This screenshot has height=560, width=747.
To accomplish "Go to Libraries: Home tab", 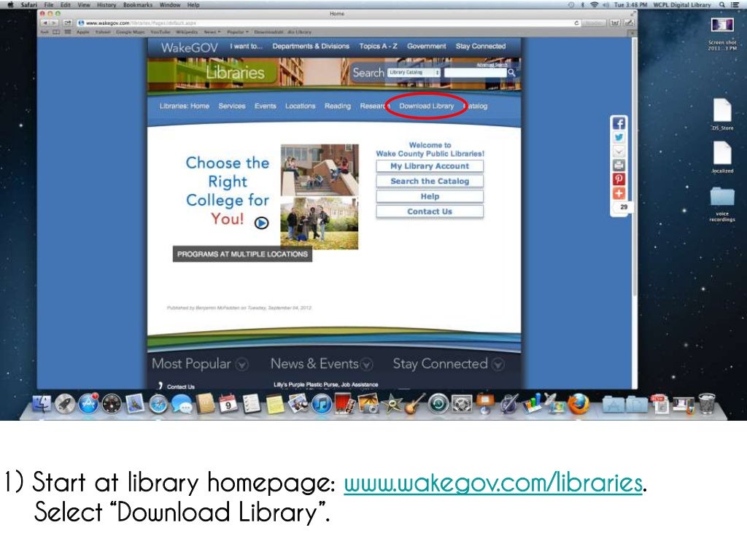I will click(x=185, y=106).
